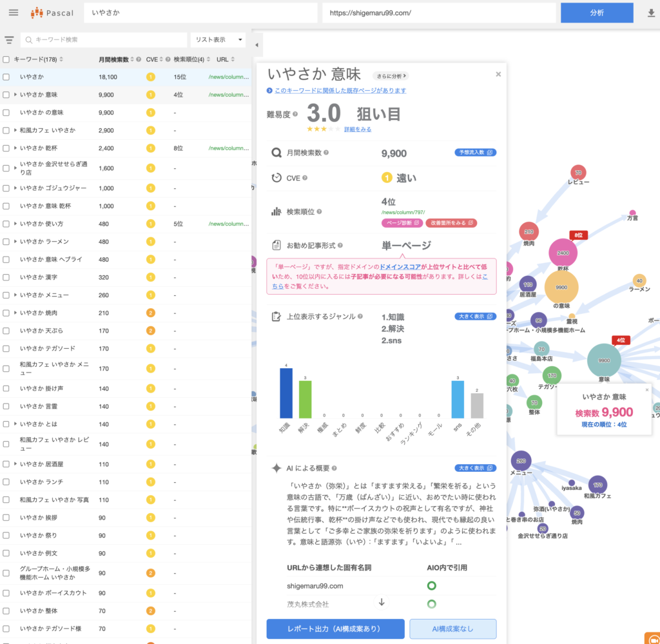Click the help icon next to 難易度
The width and height of the screenshot is (660, 644).
coord(295,114)
